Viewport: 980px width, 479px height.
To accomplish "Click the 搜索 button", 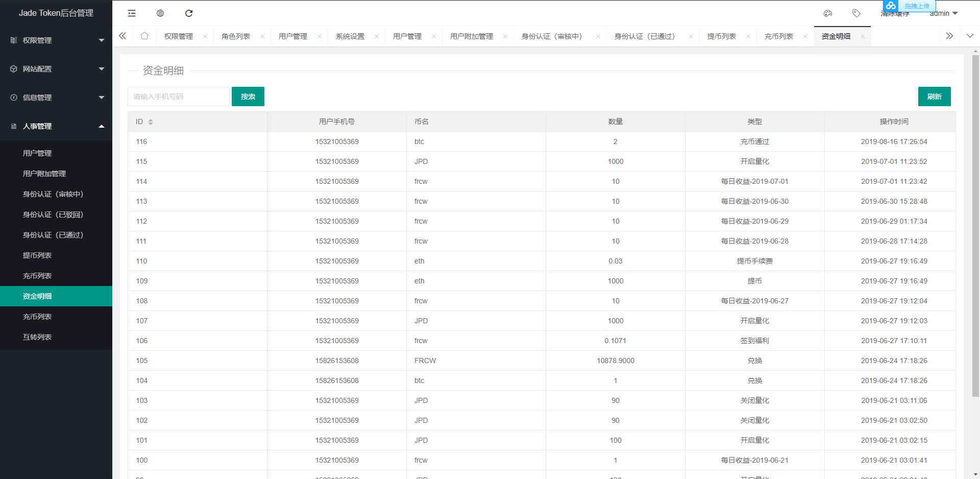I will pyautogui.click(x=248, y=97).
